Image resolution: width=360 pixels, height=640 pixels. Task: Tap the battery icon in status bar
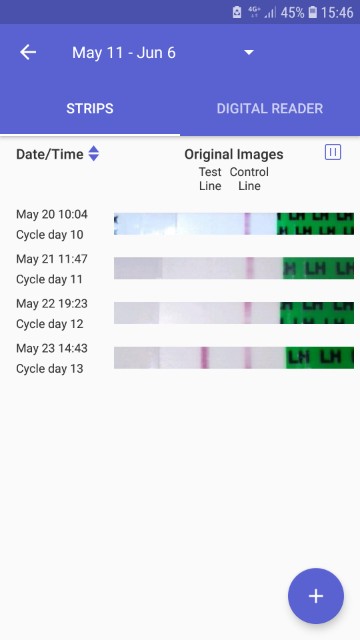(x=312, y=12)
